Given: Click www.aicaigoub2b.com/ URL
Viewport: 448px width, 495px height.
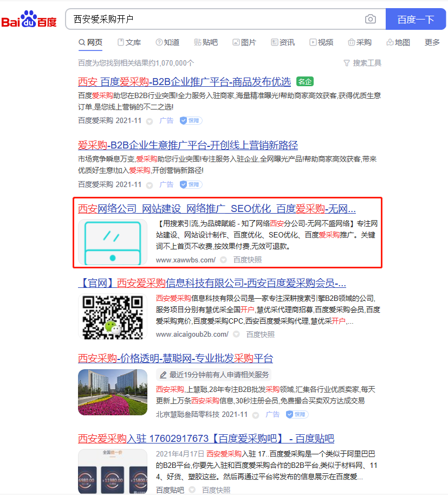Looking at the screenshot, I should point(192,335).
